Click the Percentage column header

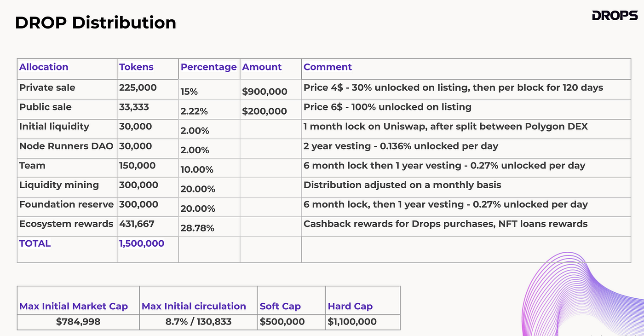pyautogui.click(x=208, y=67)
